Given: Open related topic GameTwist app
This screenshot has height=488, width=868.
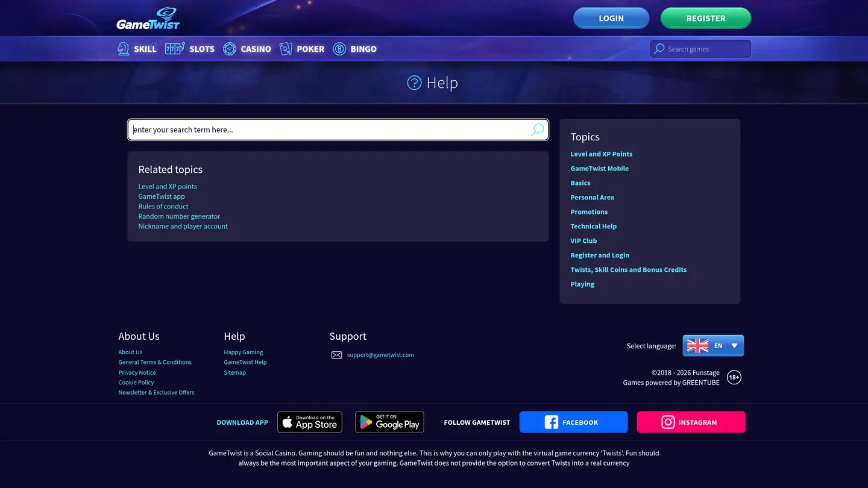Looking at the screenshot, I should click(162, 196).
